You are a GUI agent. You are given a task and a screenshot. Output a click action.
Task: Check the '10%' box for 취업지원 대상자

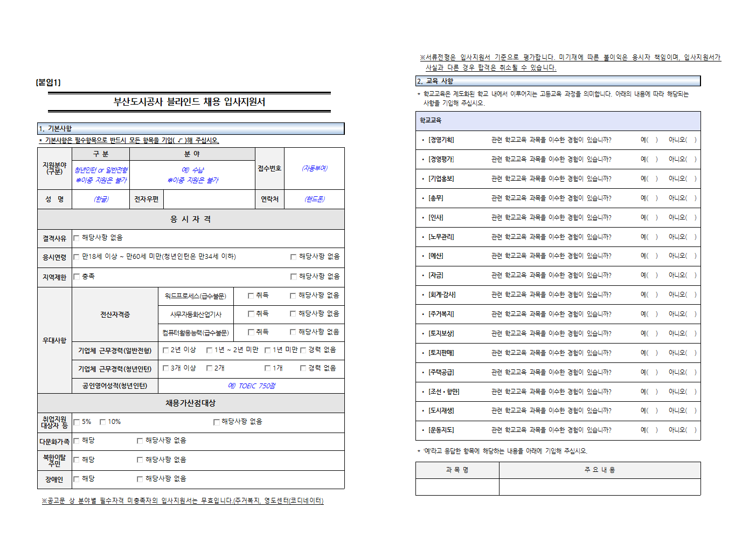[102, 422]
